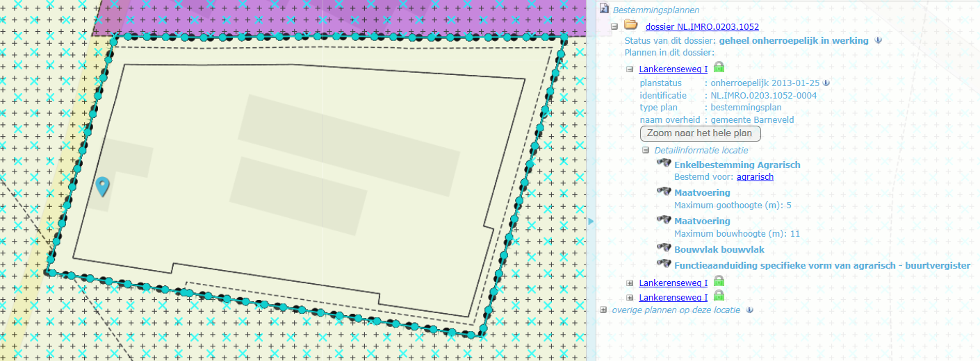This screenshot has width=980, height=361.
Task: Select Maximum goothoogte (m): 5 text
Action: click(x=733, y=205)
